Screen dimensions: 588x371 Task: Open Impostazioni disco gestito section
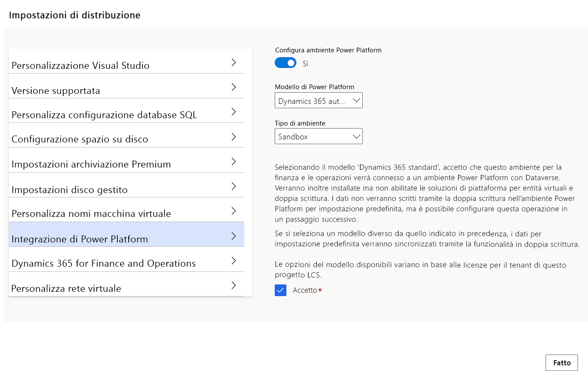pos(69,190)
